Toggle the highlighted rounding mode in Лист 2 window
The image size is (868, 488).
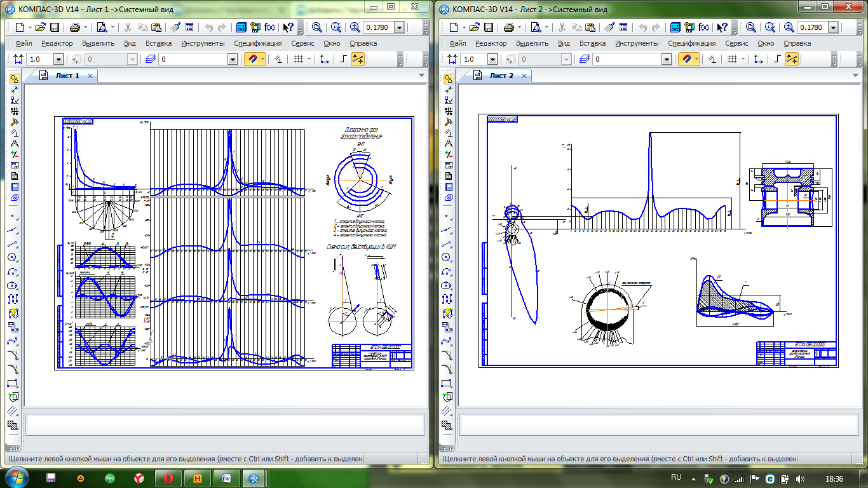[792, 58]
